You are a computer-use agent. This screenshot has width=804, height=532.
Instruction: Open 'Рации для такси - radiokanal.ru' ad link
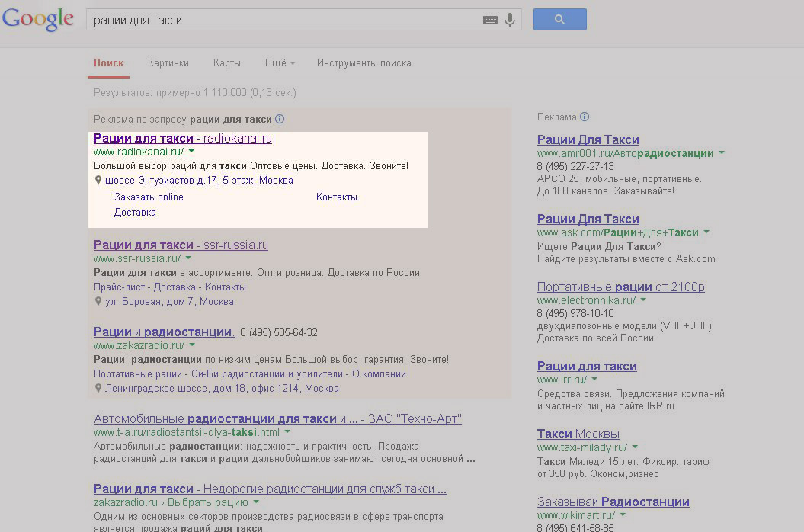183,138
